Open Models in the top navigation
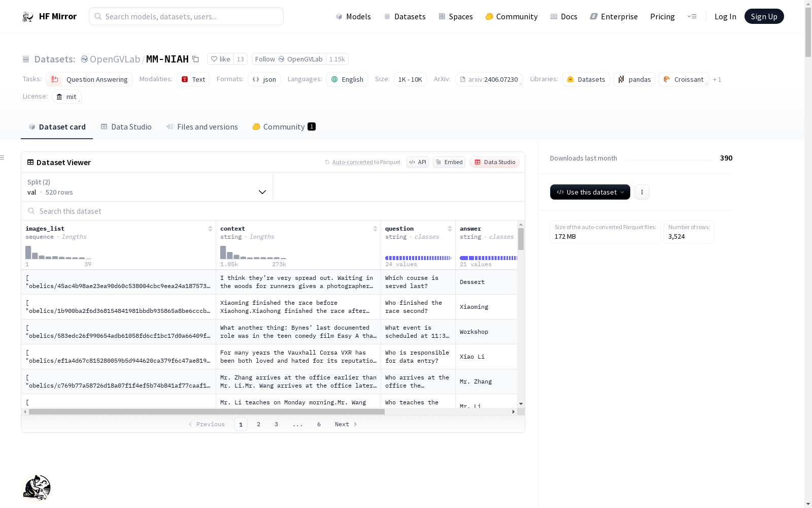 (353, 16)
